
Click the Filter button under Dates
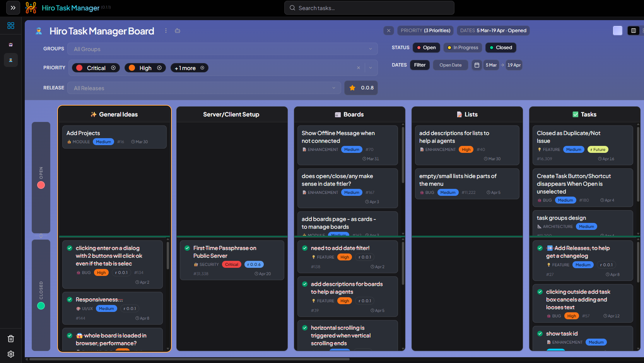tap(420, 65)
